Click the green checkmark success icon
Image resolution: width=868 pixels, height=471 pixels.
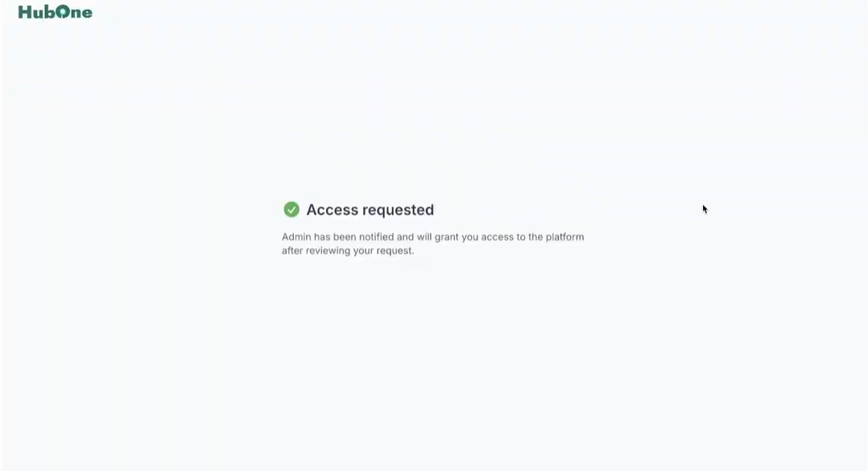291,209
